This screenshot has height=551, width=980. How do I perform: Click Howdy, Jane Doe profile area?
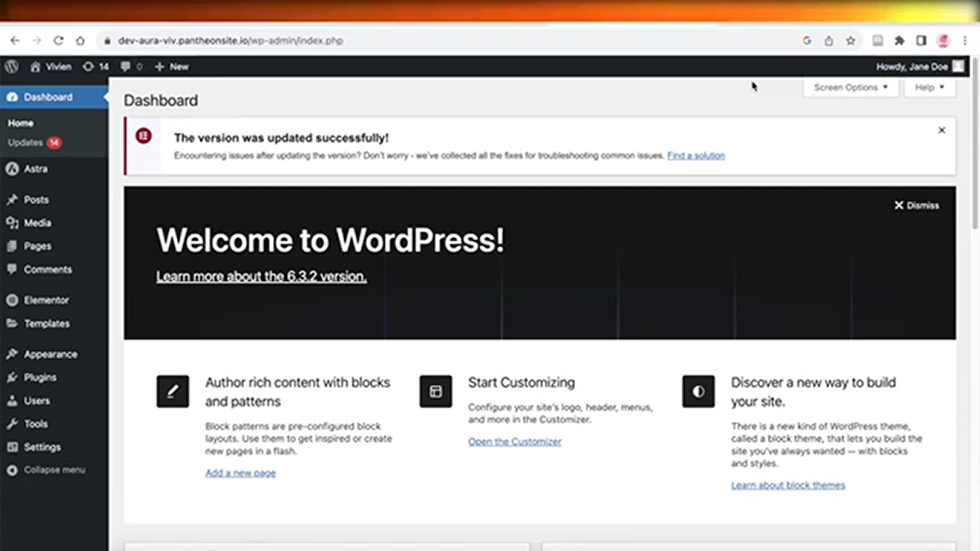911,67
